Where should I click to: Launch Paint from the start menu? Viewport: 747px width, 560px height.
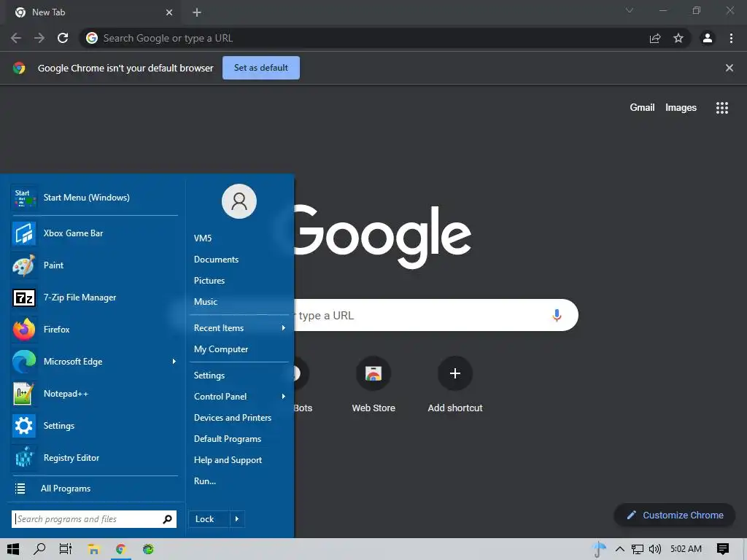tap(94, 265)
